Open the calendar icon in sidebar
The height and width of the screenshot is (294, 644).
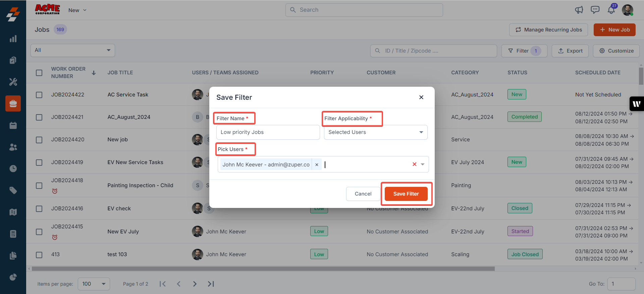(x=13, y=126)
